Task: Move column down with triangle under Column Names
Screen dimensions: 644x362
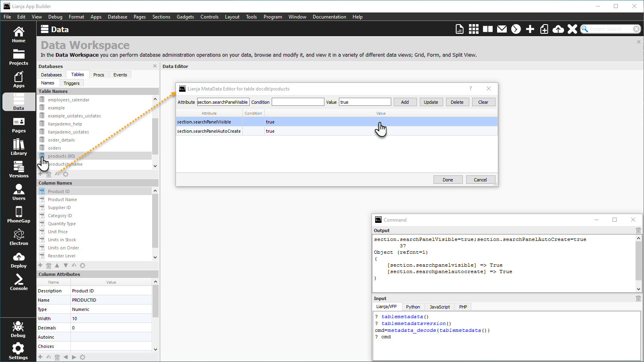Action: point(66,265)
